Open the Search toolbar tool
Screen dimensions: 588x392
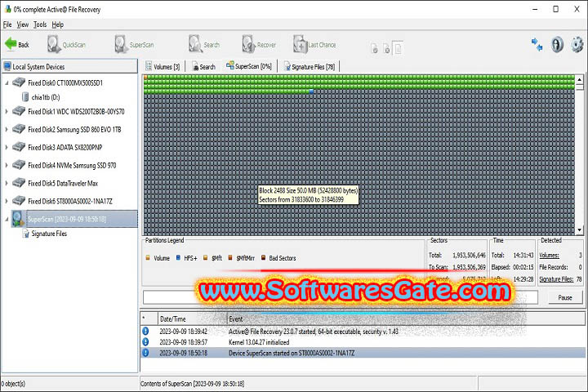[x=204, y=44]
